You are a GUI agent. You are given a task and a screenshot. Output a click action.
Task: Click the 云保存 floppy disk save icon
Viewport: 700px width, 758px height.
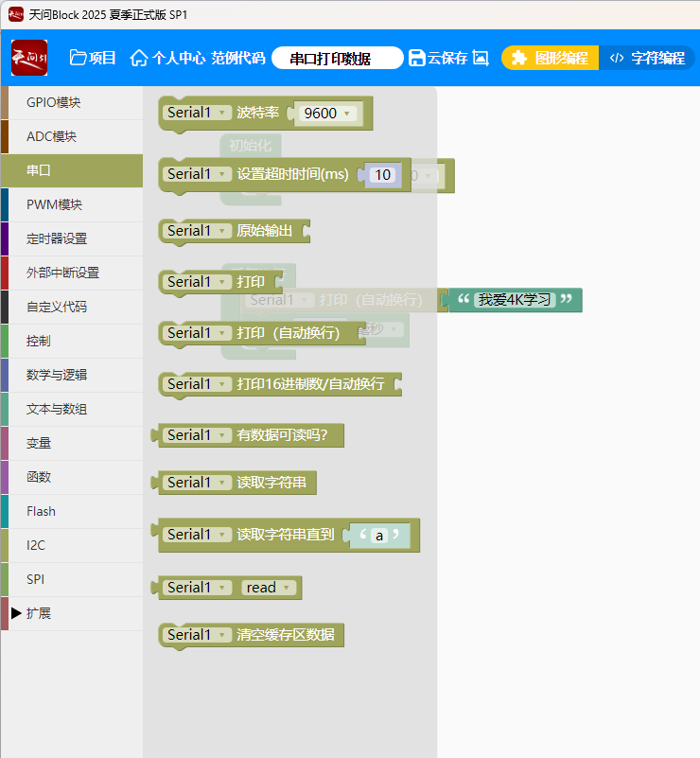(x=417, y=58)
